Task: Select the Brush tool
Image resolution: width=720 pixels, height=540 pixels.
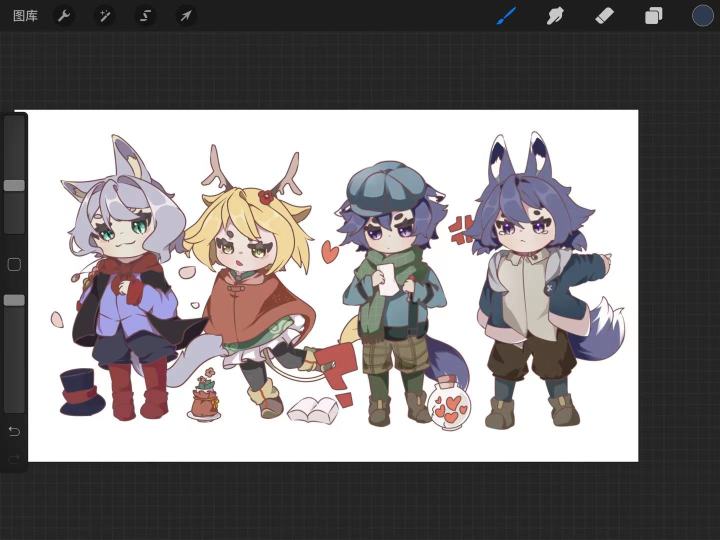Action: [506, 16]
